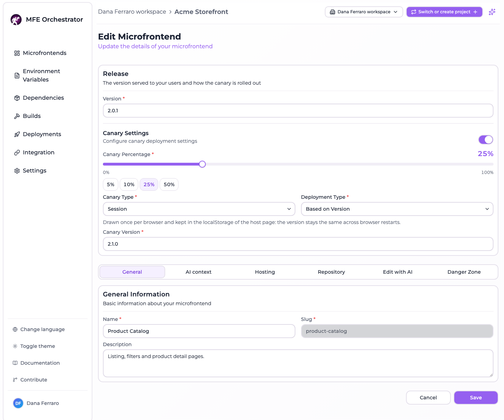Save the microfrontend changes
Image resolution: width=504 pixels, height=420 pixels.
476,398
